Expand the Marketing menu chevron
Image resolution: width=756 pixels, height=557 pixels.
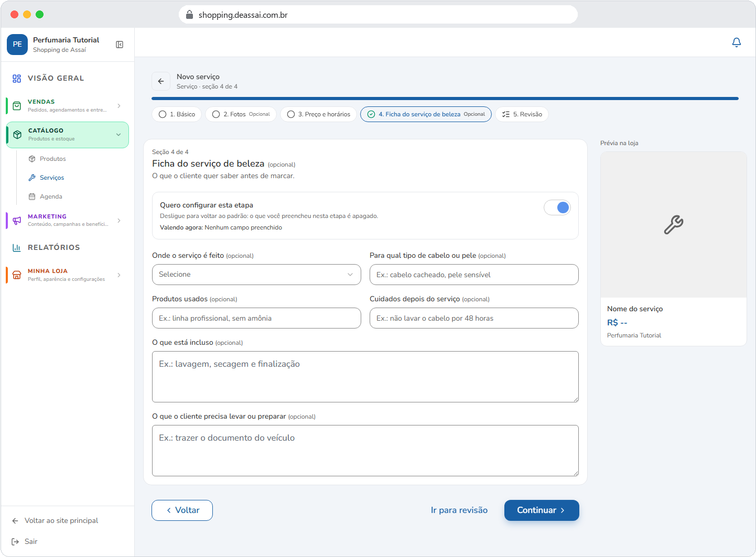119,221
